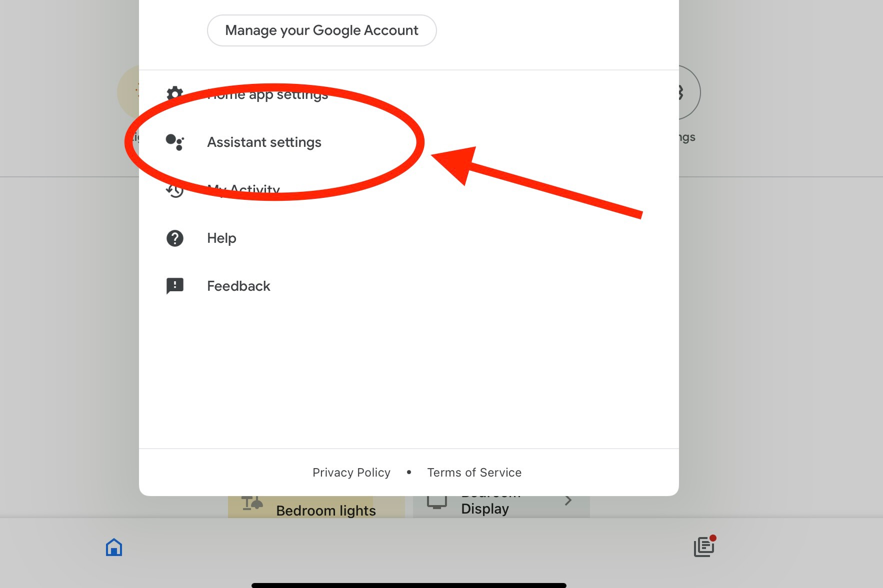Screen dimensions: 883x588
Task: Click the Help question mark icon
Action: [174, 238]
